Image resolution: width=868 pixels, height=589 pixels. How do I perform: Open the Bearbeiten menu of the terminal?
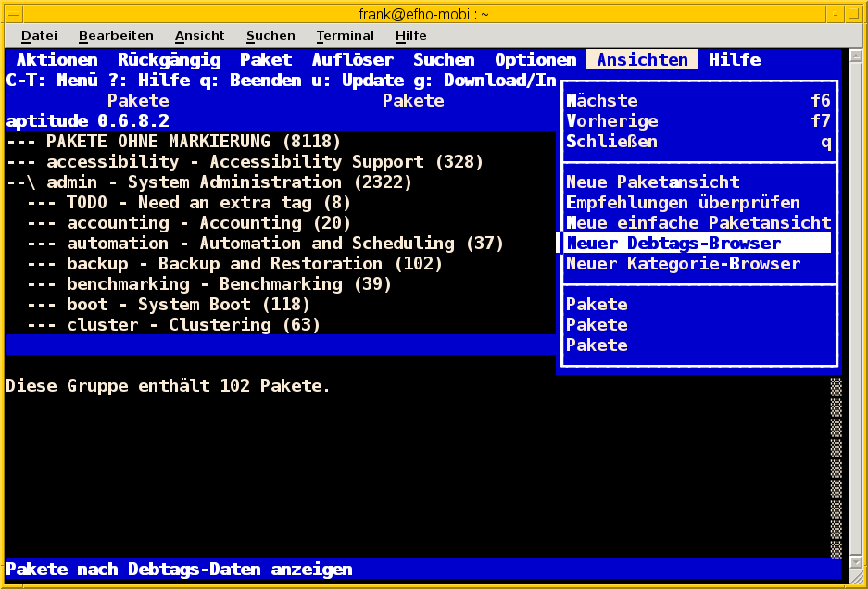click(116, 35)
